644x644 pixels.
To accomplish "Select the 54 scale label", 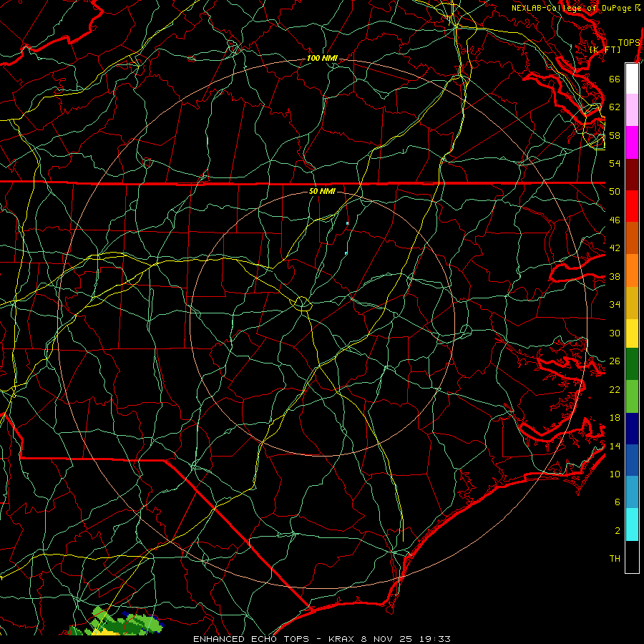I will [615, 163].
